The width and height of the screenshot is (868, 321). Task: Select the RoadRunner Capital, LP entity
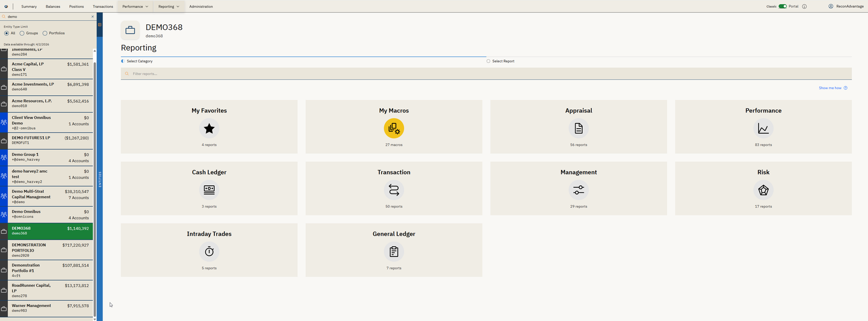point(47,291)
